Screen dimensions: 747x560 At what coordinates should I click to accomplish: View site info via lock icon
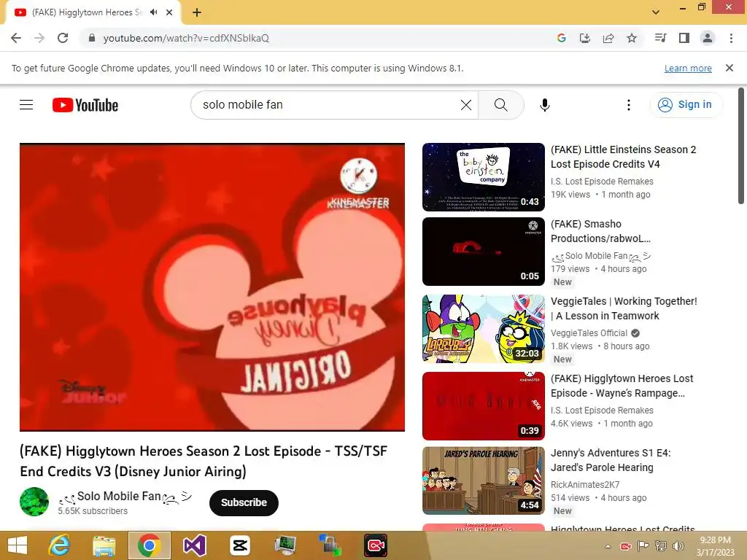[x=92, y=38]
